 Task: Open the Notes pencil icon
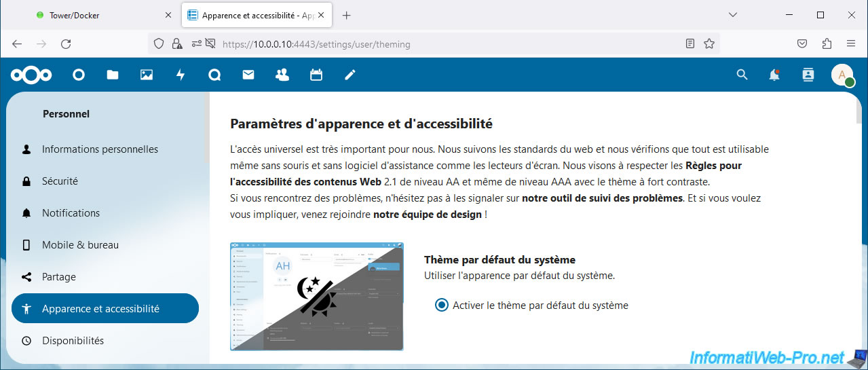(350, 75)
